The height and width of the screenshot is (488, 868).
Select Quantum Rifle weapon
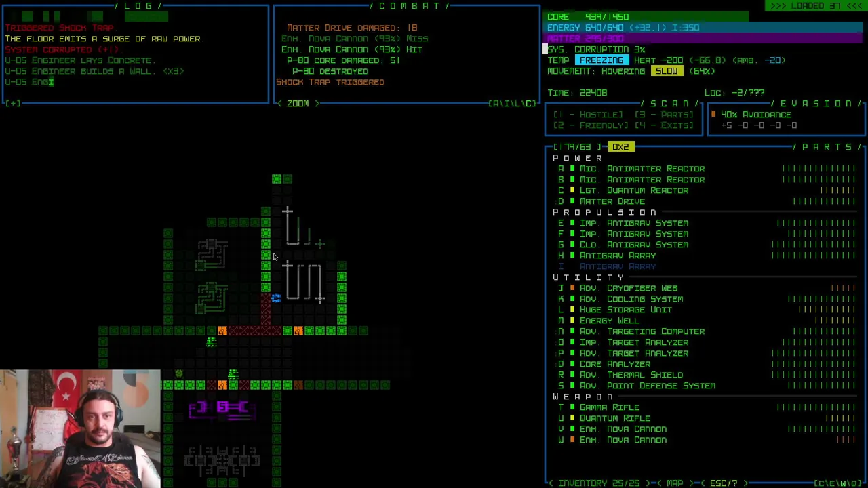(x=614, y=418)
